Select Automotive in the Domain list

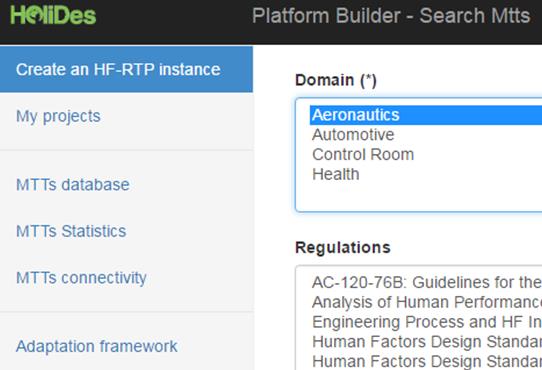426,135
